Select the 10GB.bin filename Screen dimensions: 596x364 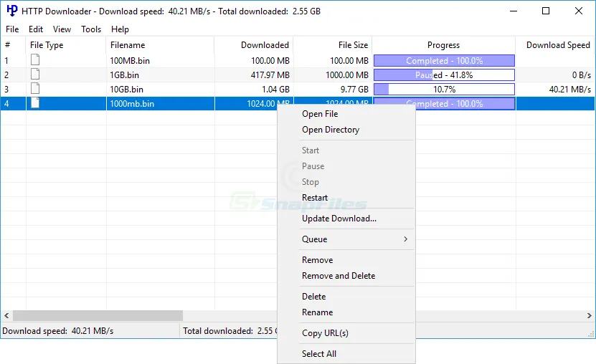(126, 90)
